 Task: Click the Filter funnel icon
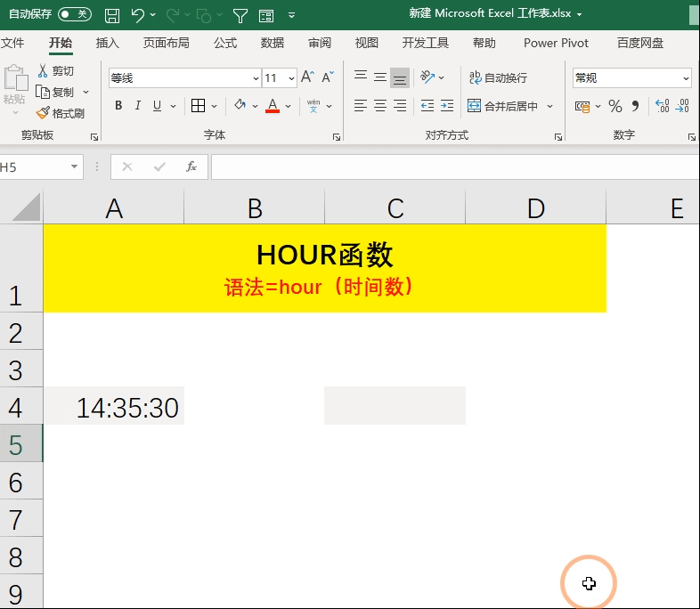(x=240, y=16)
